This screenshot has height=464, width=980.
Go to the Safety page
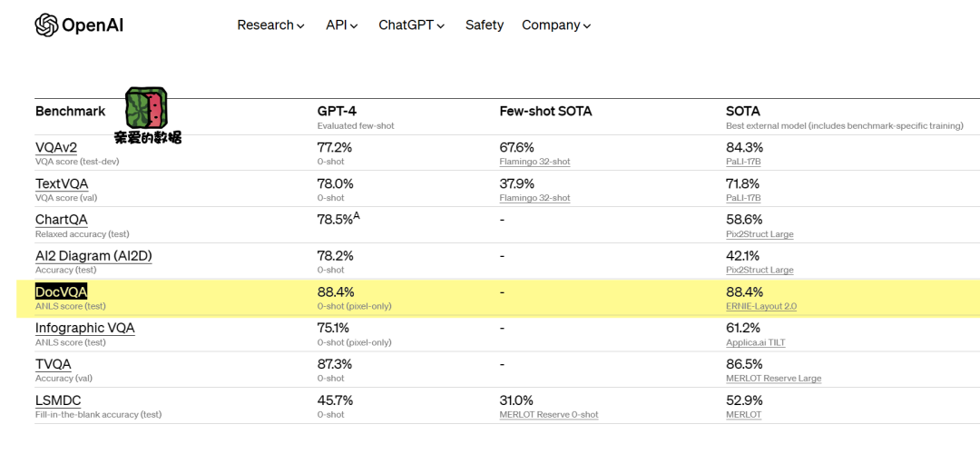pyautogui.click(x=484, y=25)
